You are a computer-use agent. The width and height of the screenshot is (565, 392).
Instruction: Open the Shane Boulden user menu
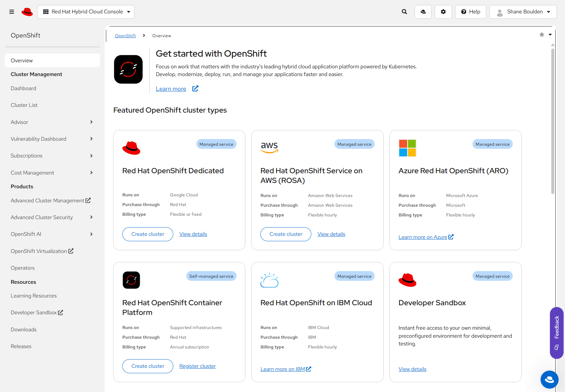pyautogui.click(x=523, y=12)
